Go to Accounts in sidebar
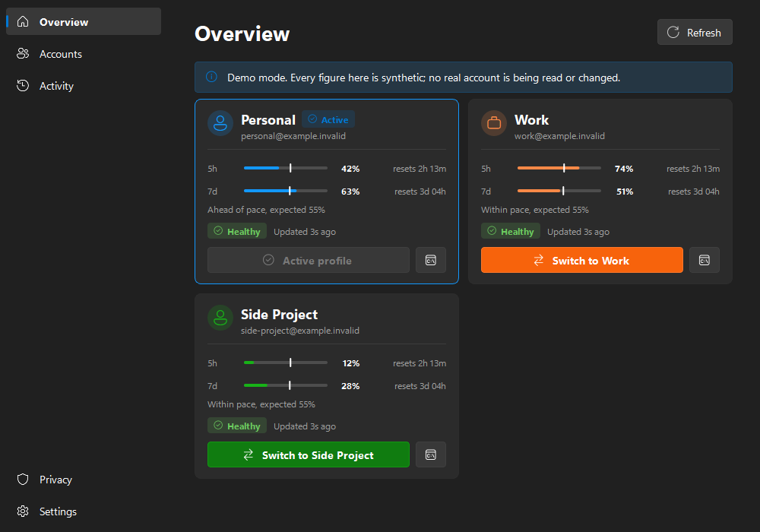Screen dimensions: 760x532 tap(84, 54)
